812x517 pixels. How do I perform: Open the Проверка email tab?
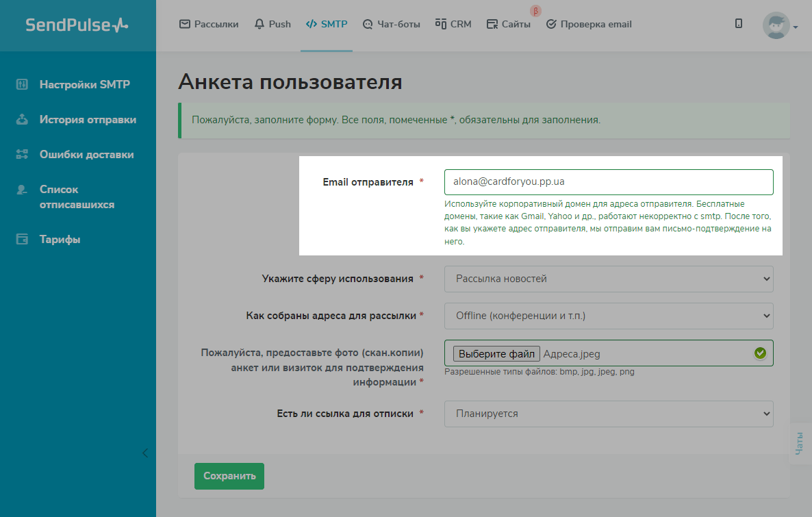pos(589,25)
